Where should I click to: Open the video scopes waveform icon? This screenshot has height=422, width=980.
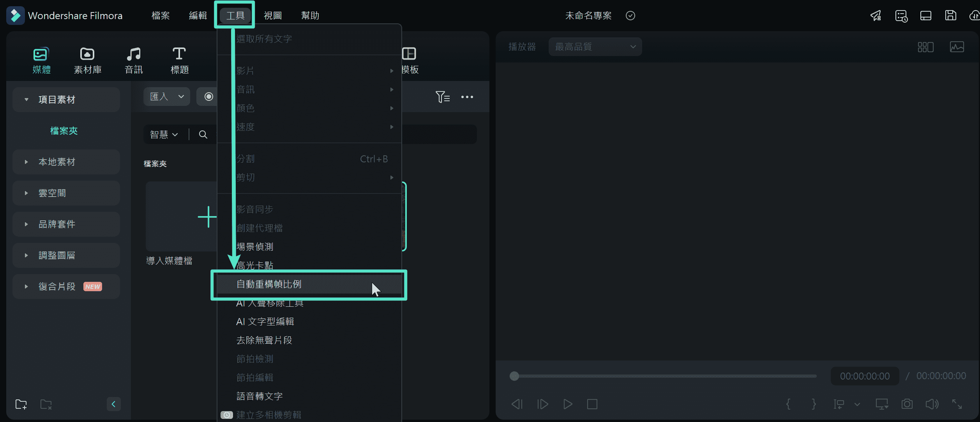[x=957, y=47]
